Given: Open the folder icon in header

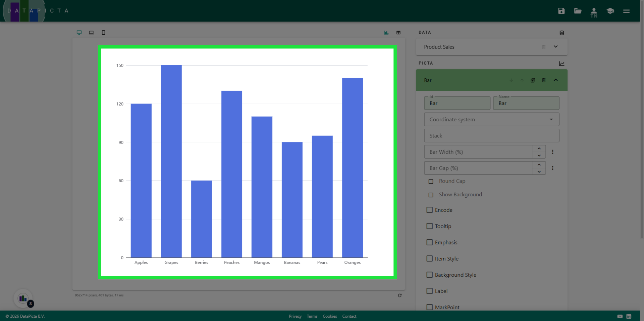Looking at the screenshot, I should 578,11.
